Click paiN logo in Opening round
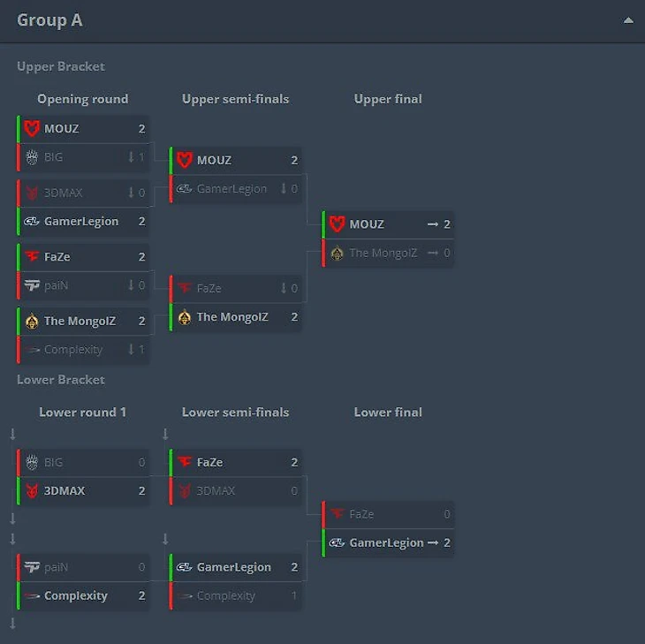Viewport: 645px width, 644px height. click(32, 285)
